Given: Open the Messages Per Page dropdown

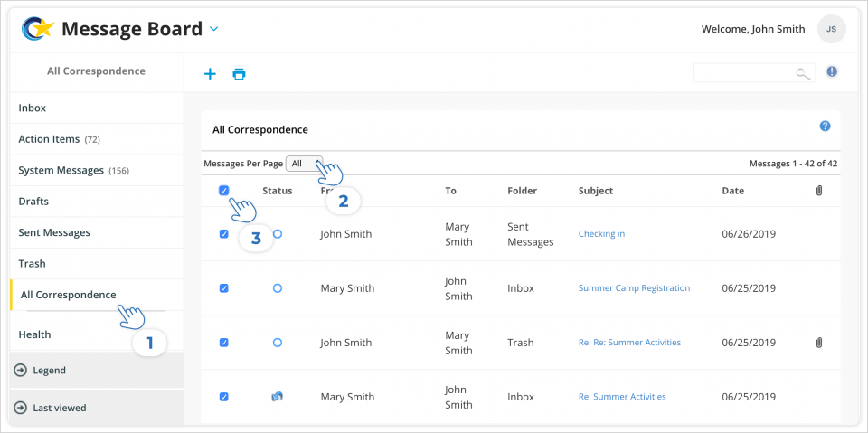Looking at the screenshot, I should point(304,164).
